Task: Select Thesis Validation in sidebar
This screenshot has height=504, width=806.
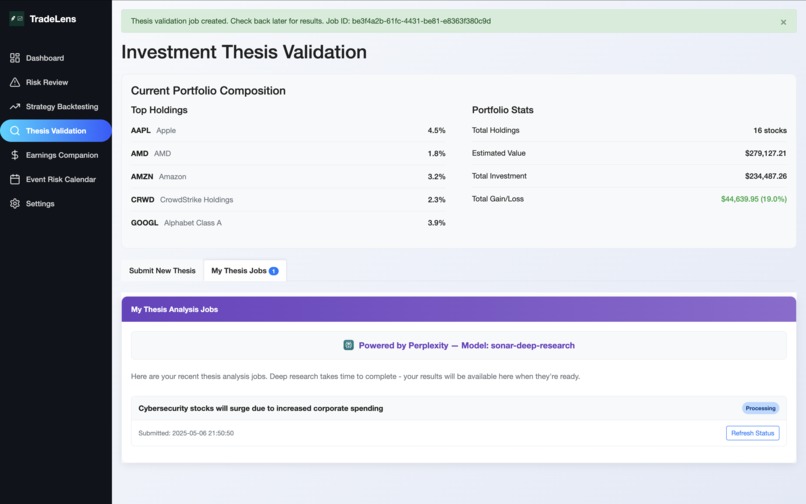Action: (56, 131)
